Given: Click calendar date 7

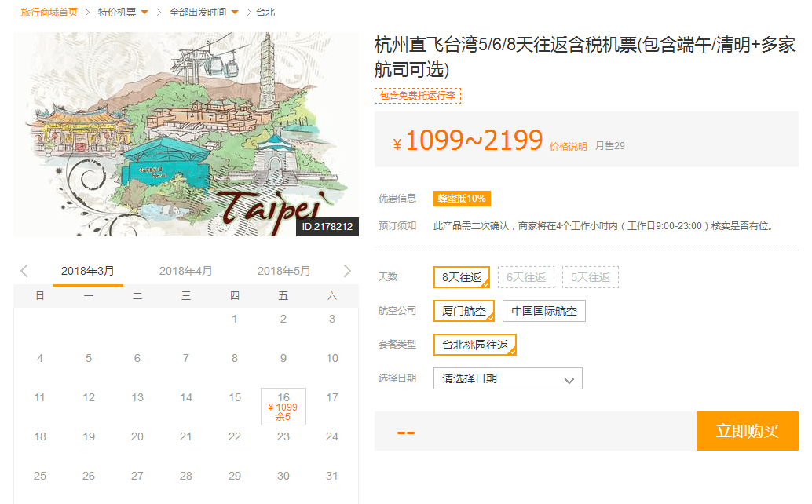Looking at the screenshot, I should click(x=186, y=358).
